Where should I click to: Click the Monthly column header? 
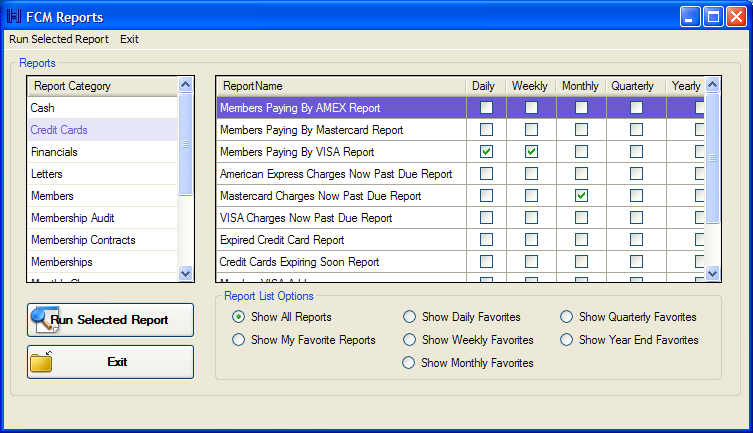pos(581,86)
